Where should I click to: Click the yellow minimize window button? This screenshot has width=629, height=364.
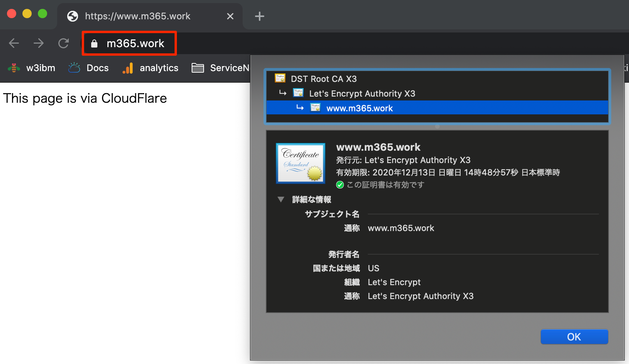27,14
